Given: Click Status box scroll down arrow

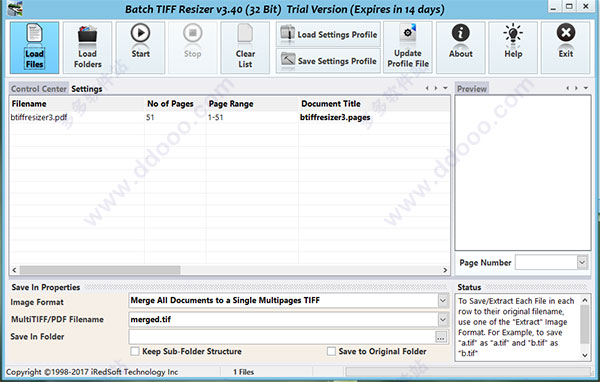Looking at the screenshot, I should 585,355.
